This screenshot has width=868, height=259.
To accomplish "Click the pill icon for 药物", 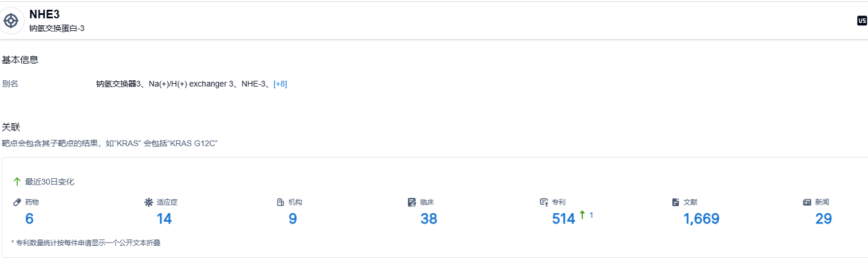I will pos(17,202).
